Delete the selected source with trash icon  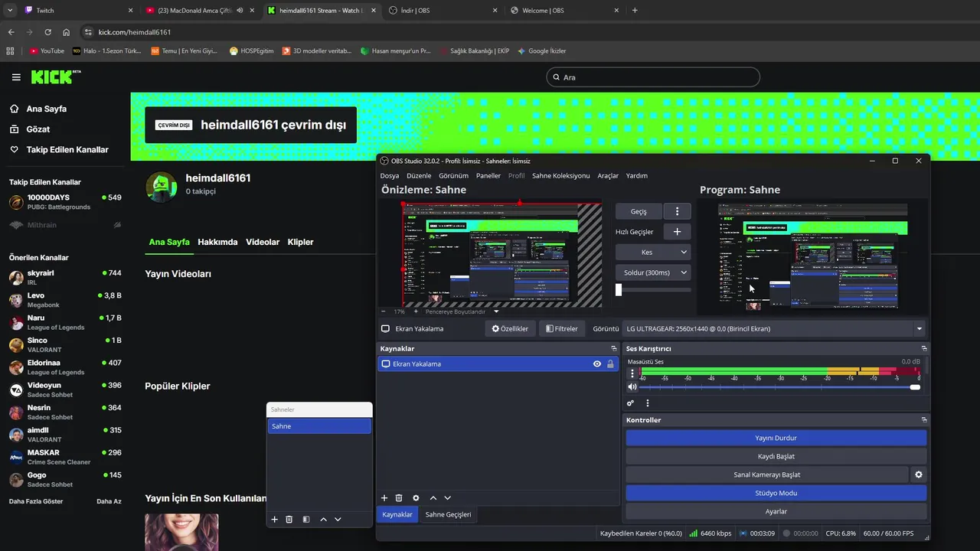[399, 498]
